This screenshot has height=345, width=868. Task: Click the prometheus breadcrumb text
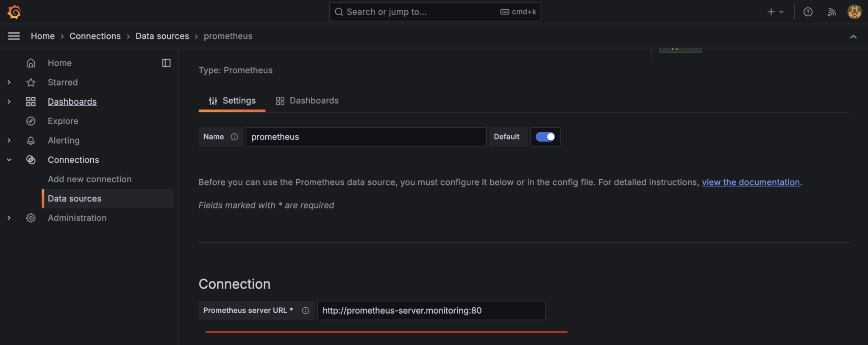228,36
